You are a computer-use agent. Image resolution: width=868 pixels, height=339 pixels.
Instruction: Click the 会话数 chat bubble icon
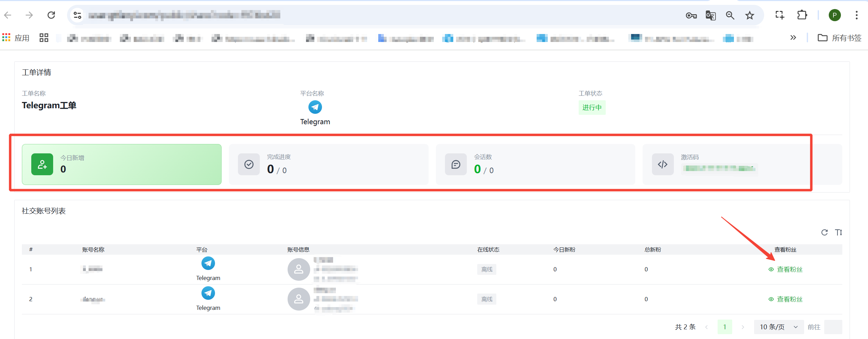pos(456,164)
